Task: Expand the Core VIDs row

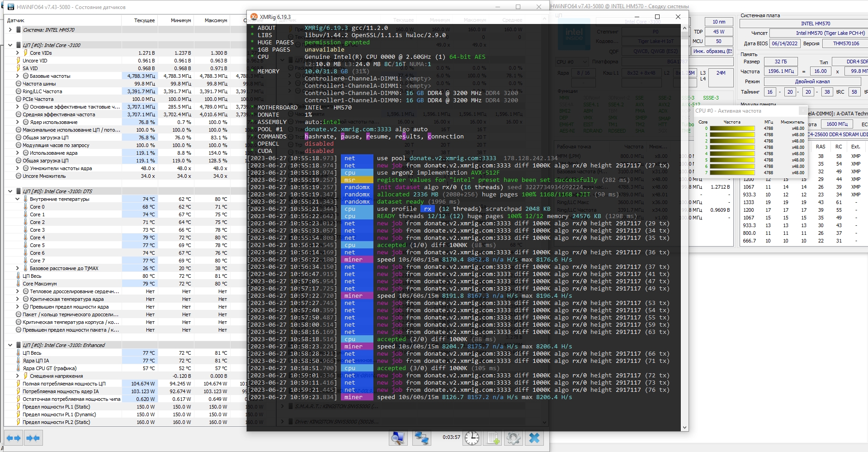Action: point(18,53)
